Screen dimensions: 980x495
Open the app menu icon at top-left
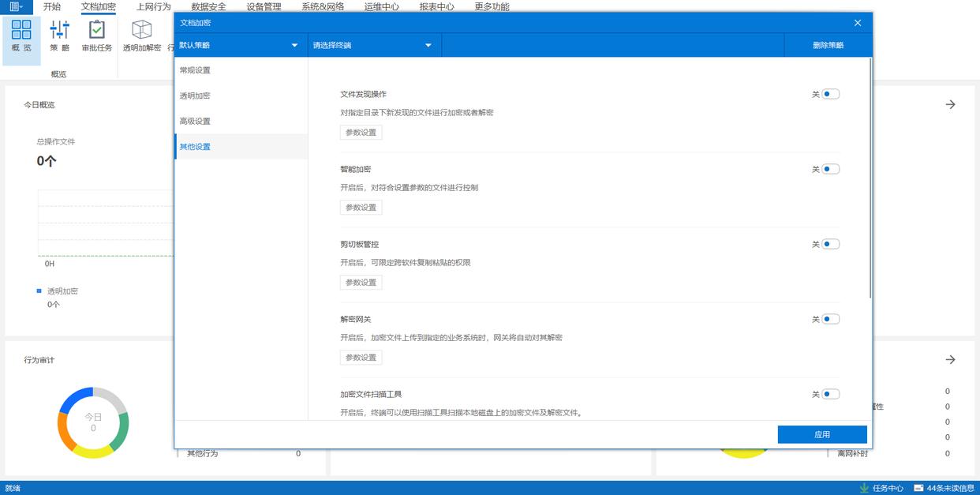point(16,6)
